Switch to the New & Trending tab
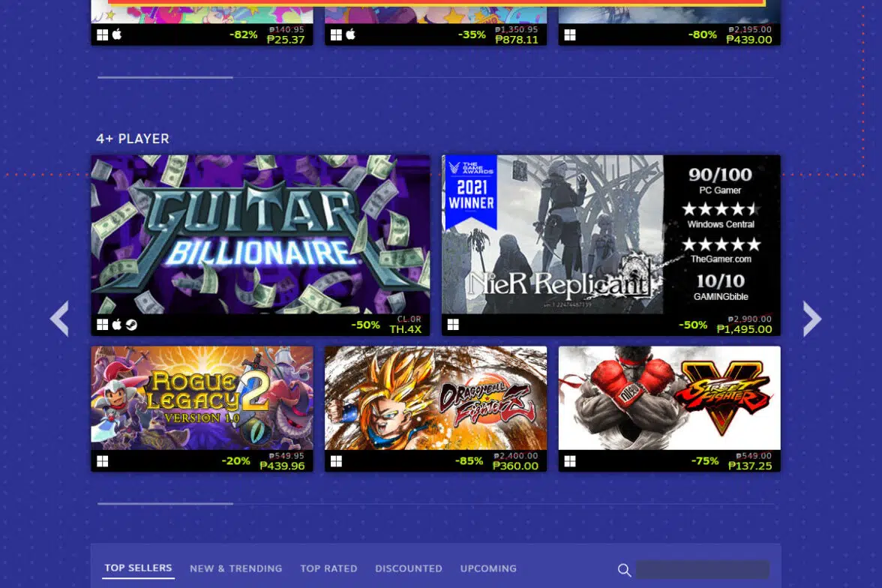This screenshot has width=882, height=588. (236, 568)
